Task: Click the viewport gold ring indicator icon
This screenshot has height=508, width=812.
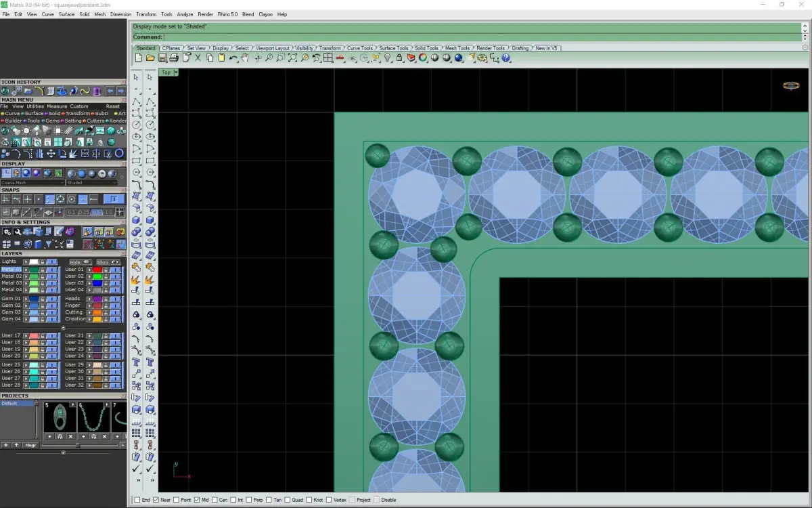Action: pos(790,85)
